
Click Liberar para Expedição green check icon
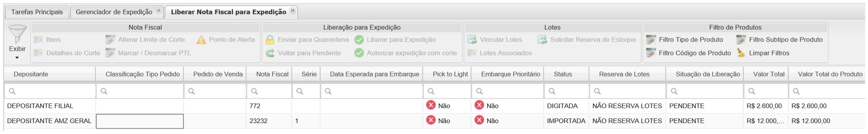pyautogui.click(x=359, y=40)
